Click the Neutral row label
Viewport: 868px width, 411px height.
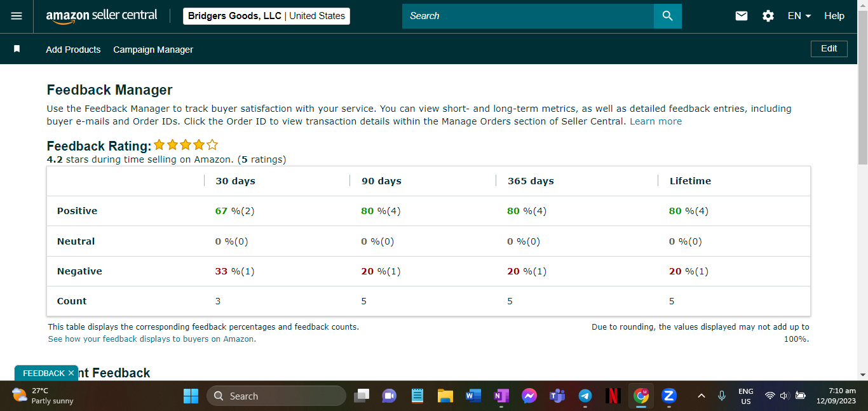coord(76,241)
